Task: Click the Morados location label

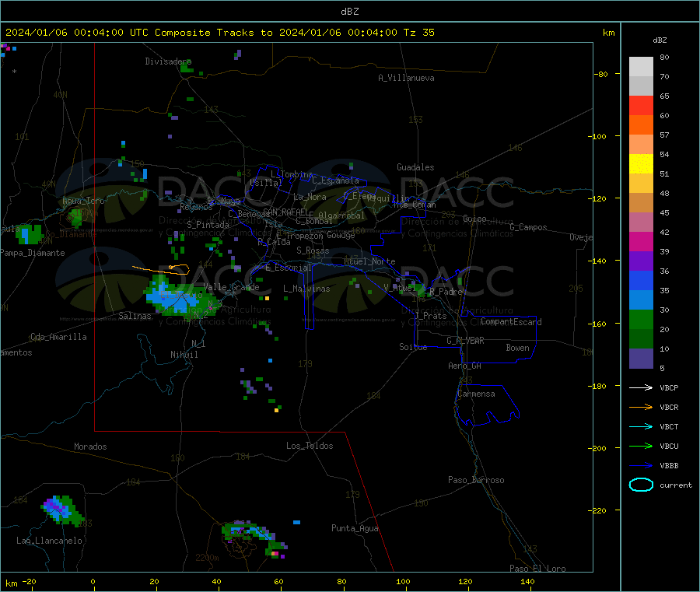Action: click(x=90, y=447)
